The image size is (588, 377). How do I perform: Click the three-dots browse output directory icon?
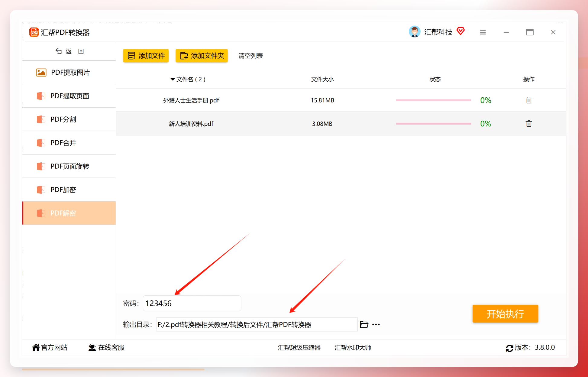click(x=376, y=325)
